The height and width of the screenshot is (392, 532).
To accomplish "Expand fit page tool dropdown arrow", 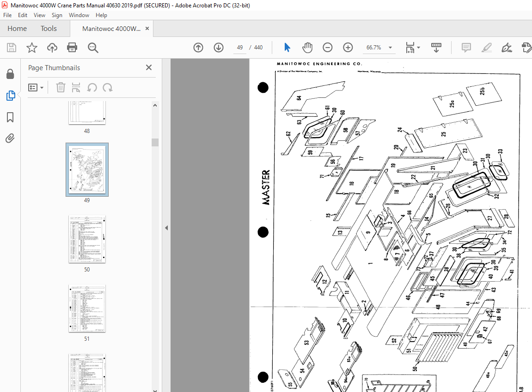I will 418,48.
